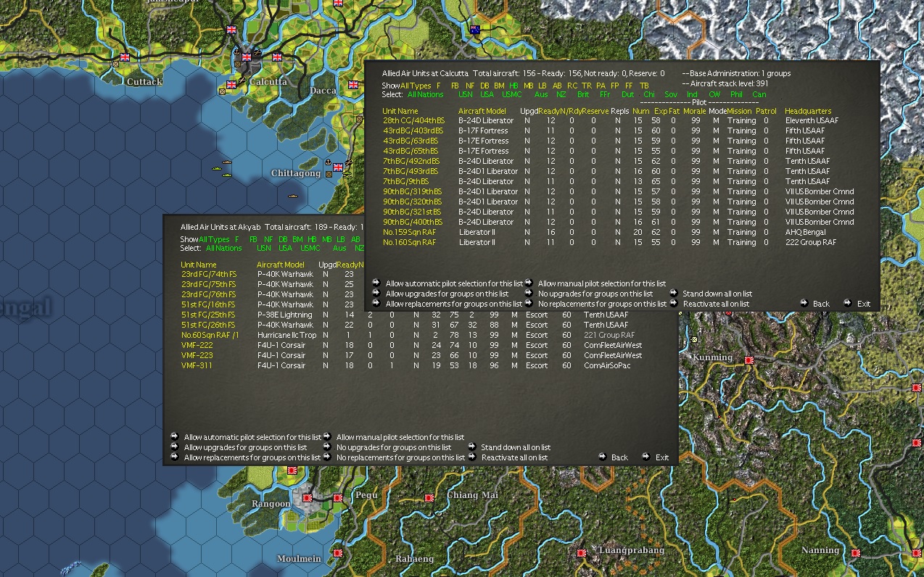Select the 28th CG/404th BS unit row
Image resolution: width=924 pixels, height=577 pixels.
[619, 120]
